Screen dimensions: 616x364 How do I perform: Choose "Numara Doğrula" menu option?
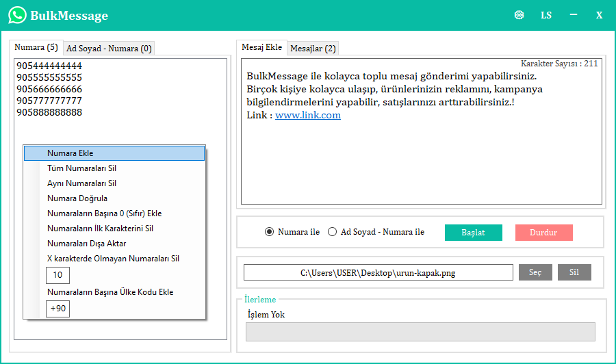77,198
